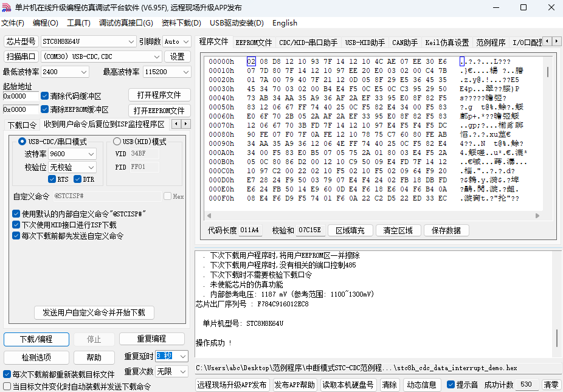This screenshot has height=392, width=563.
Task: Toggle the DTR checkbox
Action: point(78,179)
